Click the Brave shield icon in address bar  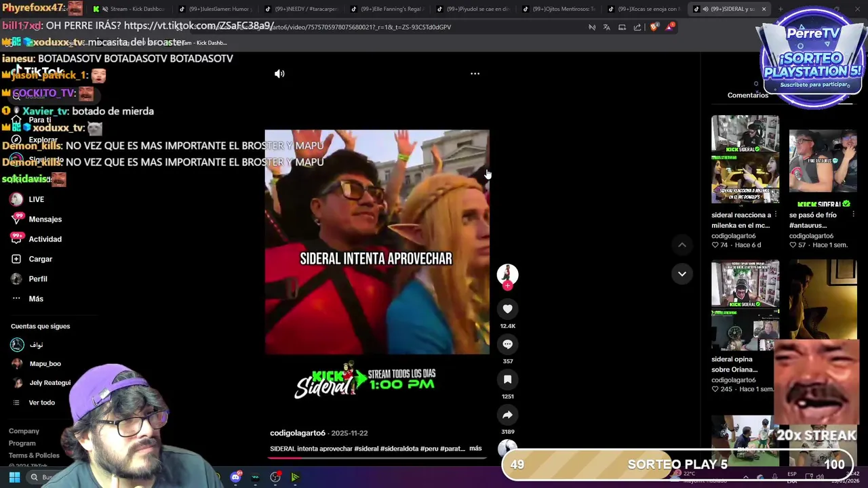tap(654, 27)
